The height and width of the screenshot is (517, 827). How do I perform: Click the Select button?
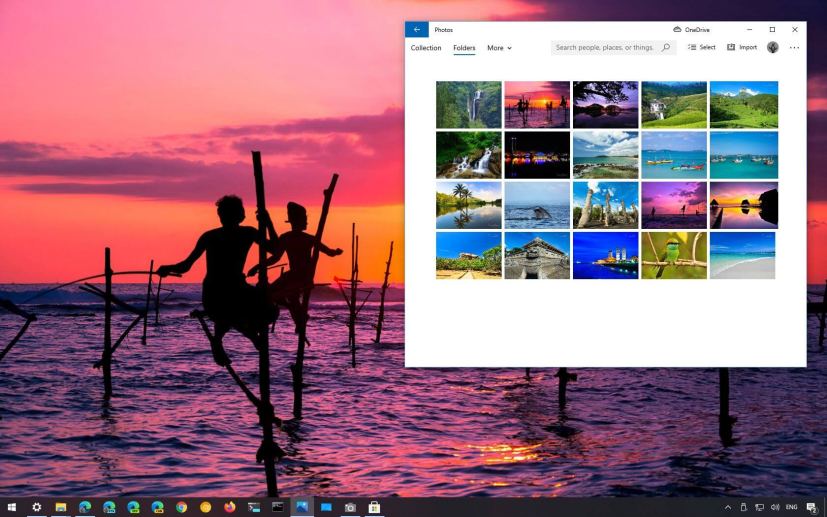pos(702,48)
